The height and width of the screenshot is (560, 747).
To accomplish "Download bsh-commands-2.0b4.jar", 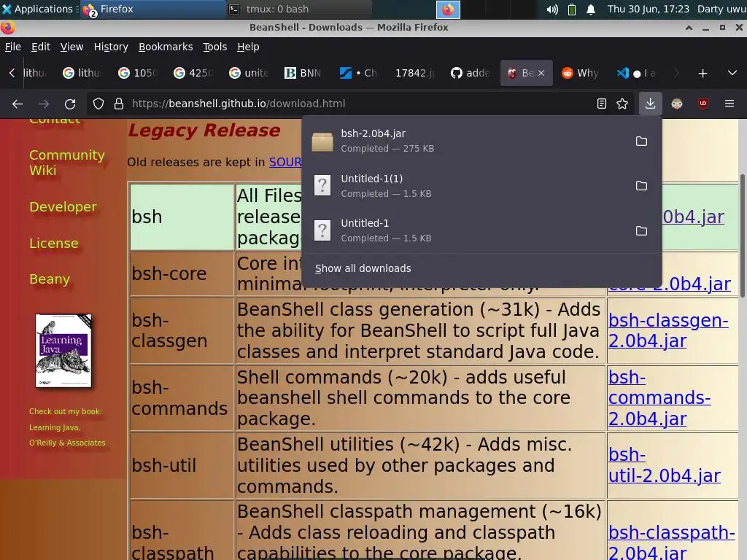I will [659, 398].
